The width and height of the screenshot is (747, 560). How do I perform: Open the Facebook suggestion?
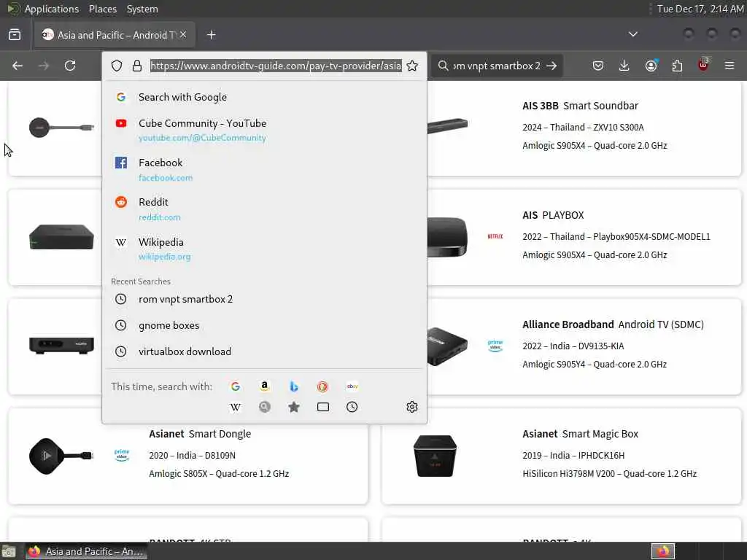pos(264,169)
